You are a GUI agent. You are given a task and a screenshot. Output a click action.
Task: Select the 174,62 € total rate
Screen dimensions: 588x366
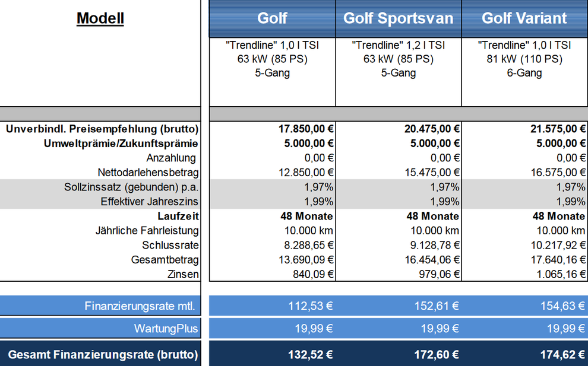click(562, 354)
